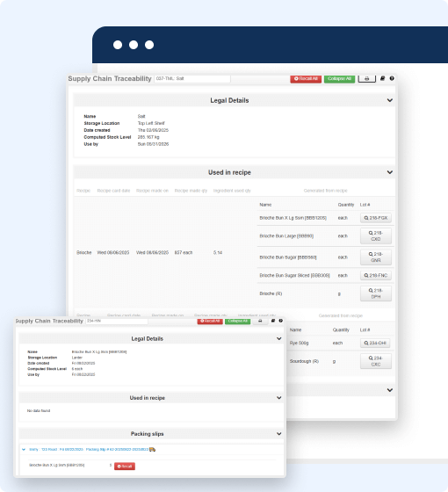Viewport: 448px width, 492px height.
Task: Select the 'Top Left Shelf' storage location value
Action: point(151,123)
